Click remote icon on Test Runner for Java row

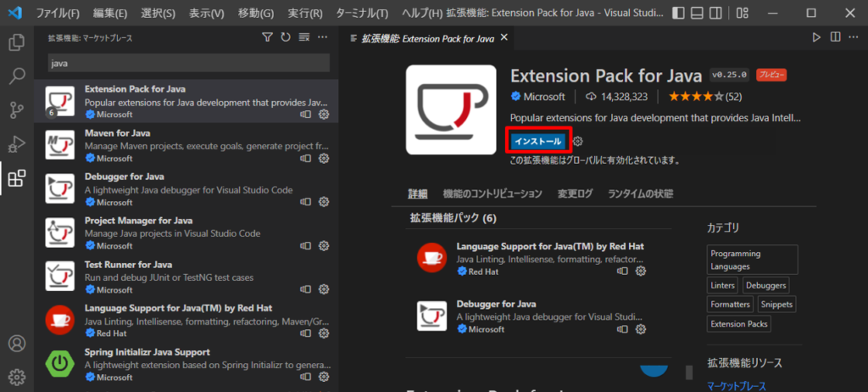305,289
